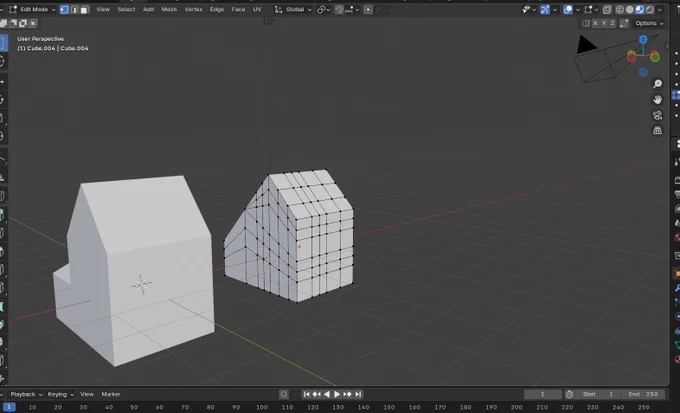Click frame 1 marker on timeline
Image resolution: width=680 pixels, height=413 pixels.
pyautogui.click(x=9, y=407)
